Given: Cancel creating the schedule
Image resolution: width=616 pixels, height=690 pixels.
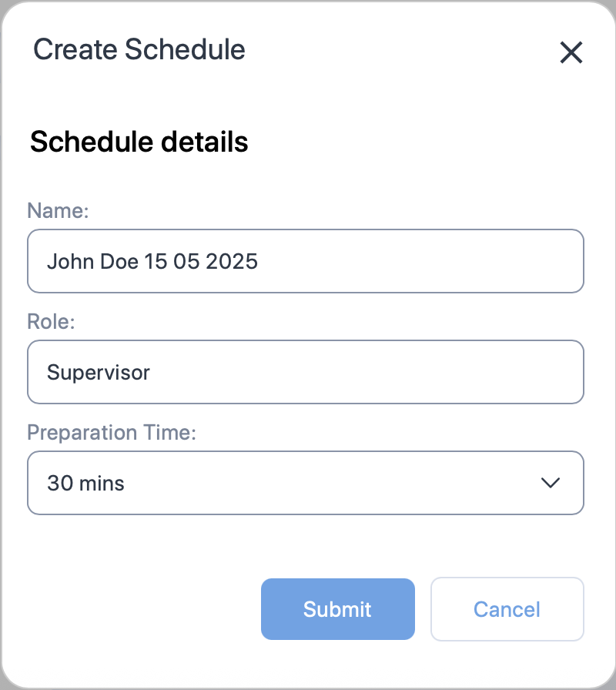Looking at the screenshot, I should click(507, 609).
